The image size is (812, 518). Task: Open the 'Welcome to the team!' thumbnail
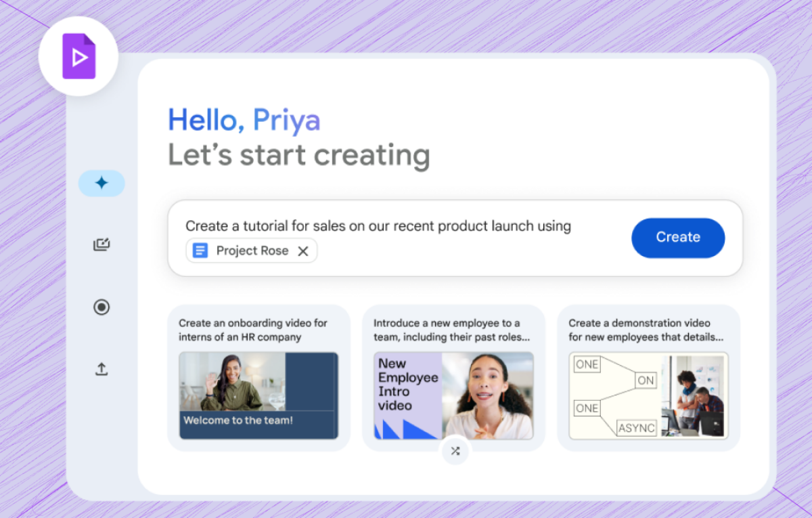pos(258,395)
